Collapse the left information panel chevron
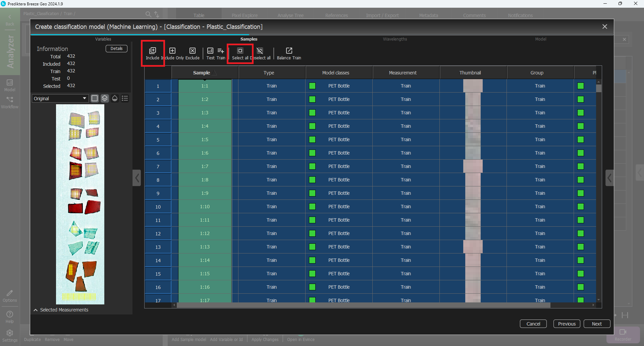Screen dimensions: 644x346 pos(137,178)
